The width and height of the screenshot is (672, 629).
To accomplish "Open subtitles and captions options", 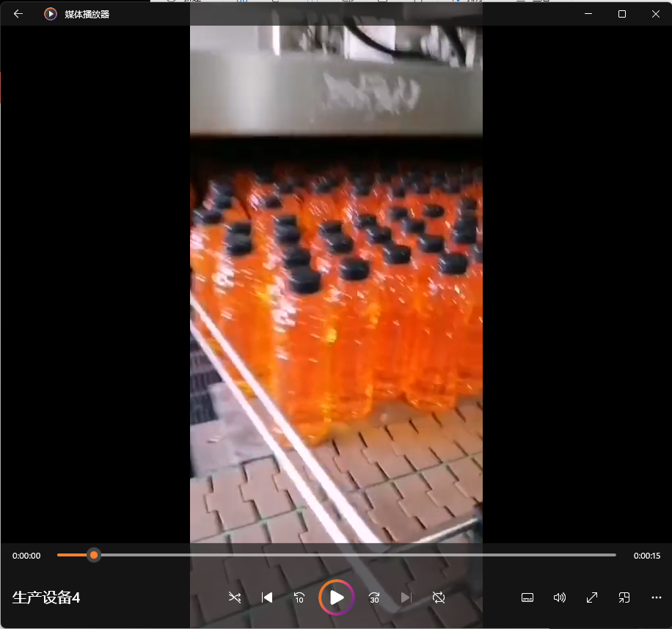I will (527, 597).
